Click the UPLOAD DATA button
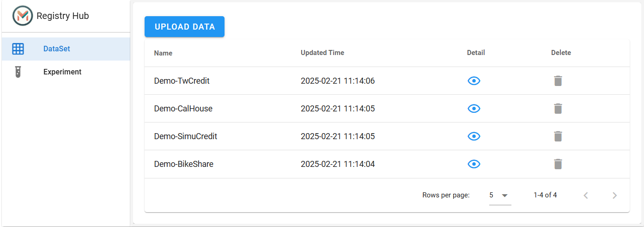The width and height of the screenshot is (644, 227). (185, 27)
